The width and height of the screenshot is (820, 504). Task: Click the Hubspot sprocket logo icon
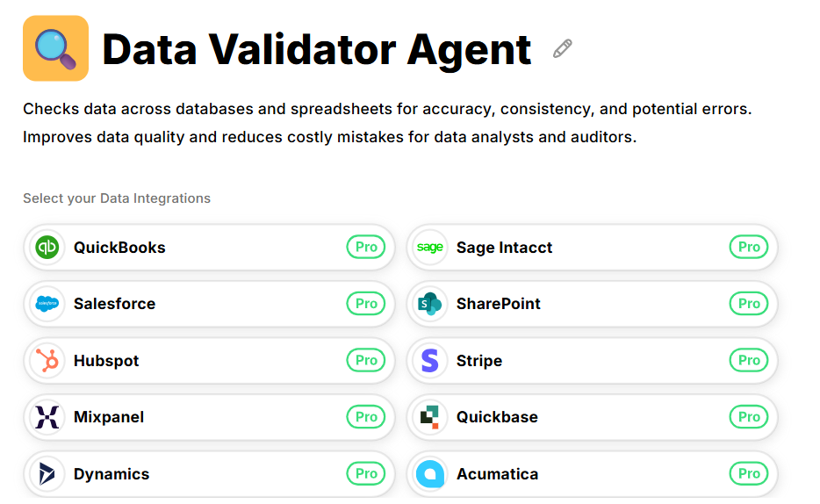[47, 360]
